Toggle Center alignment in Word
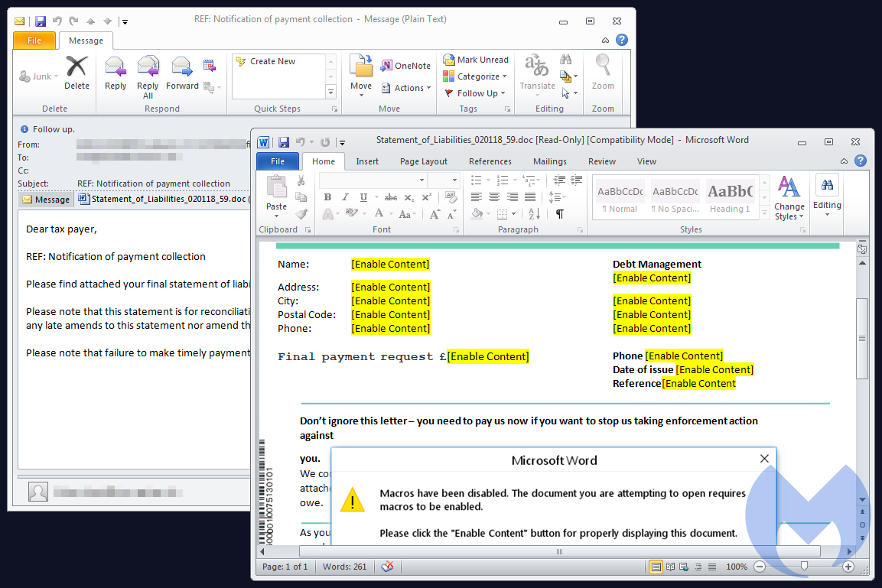882x588 pixels. pos(494,197)
